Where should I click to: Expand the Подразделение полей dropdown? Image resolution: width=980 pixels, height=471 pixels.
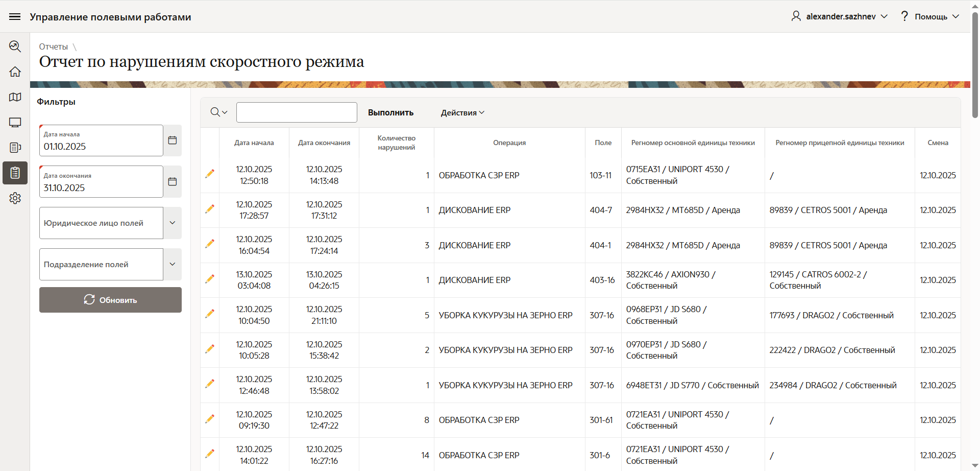pyautogui.click(x=173, y=264)
